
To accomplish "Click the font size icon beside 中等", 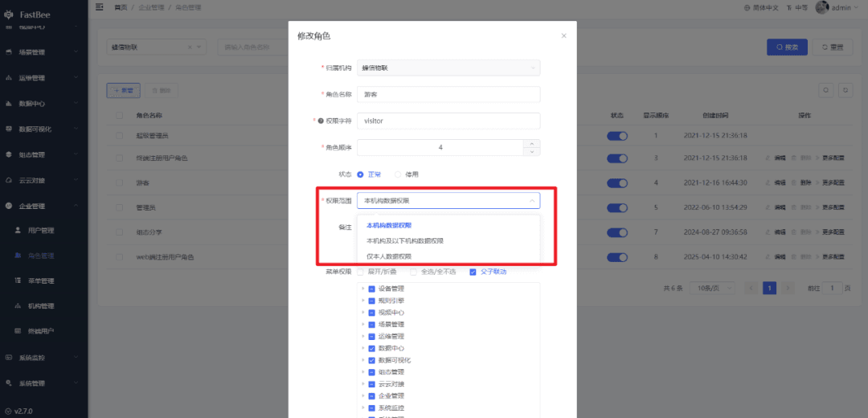I will (x=789, y=8).
